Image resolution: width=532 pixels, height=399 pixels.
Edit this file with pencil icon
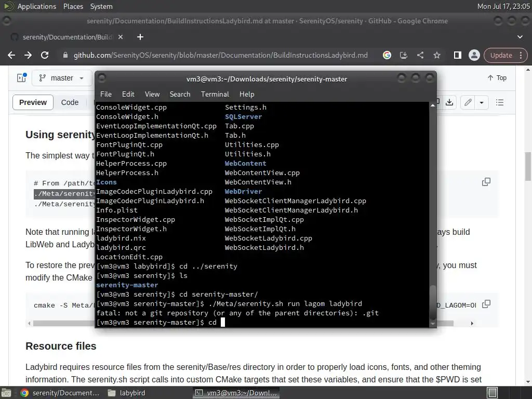point(468,102)
